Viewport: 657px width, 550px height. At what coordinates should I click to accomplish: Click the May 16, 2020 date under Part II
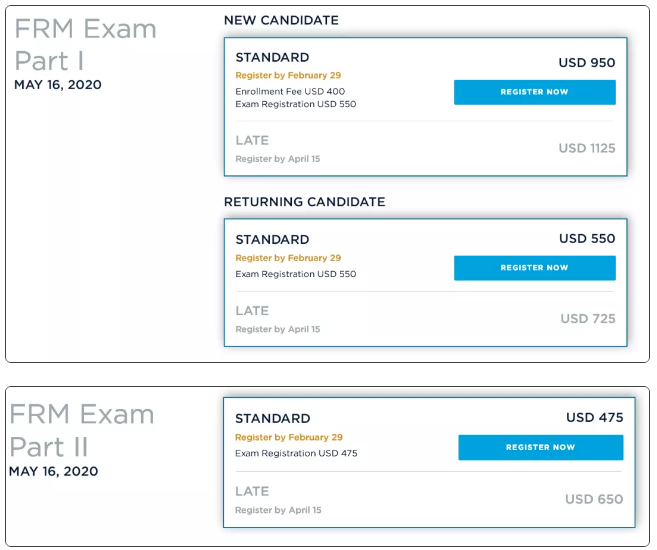(53, 471)
